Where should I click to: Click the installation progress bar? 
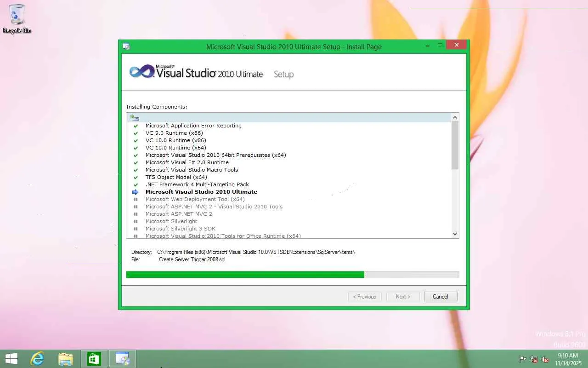293,275
